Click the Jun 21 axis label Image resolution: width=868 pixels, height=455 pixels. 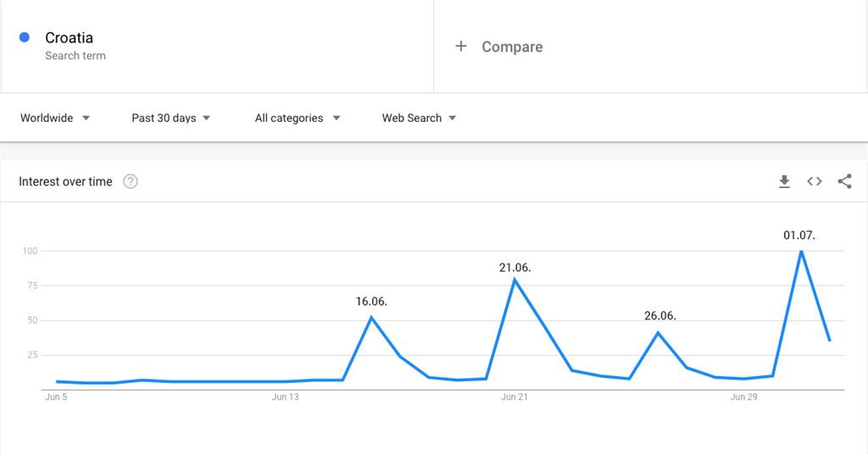[x=515, y=397]
